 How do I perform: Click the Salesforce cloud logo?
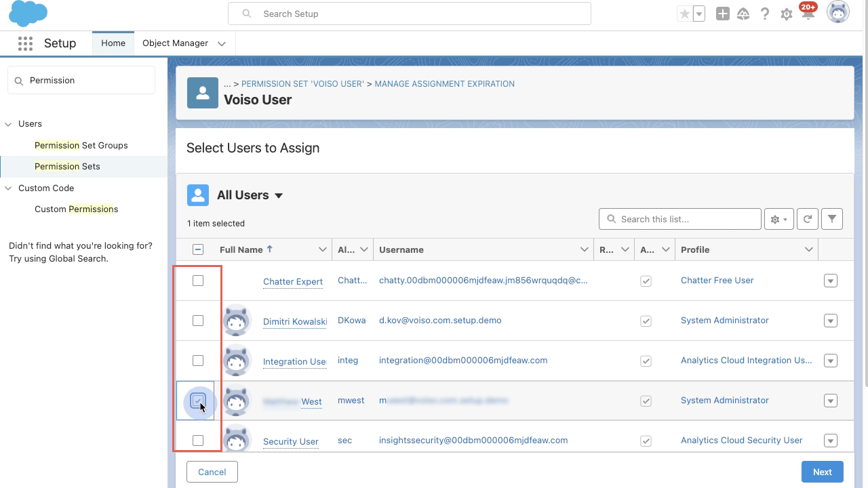pyautogui.click(x=28, y=13)
